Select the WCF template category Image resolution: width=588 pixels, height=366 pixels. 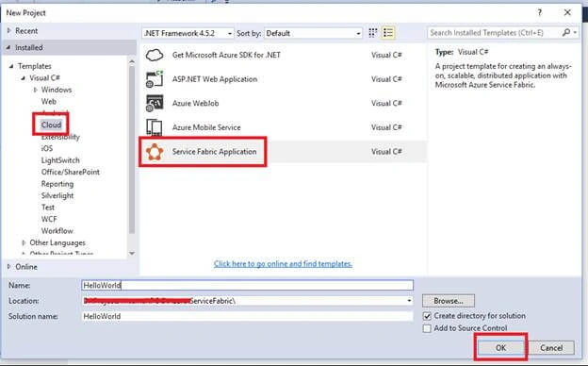coord(49,219)
